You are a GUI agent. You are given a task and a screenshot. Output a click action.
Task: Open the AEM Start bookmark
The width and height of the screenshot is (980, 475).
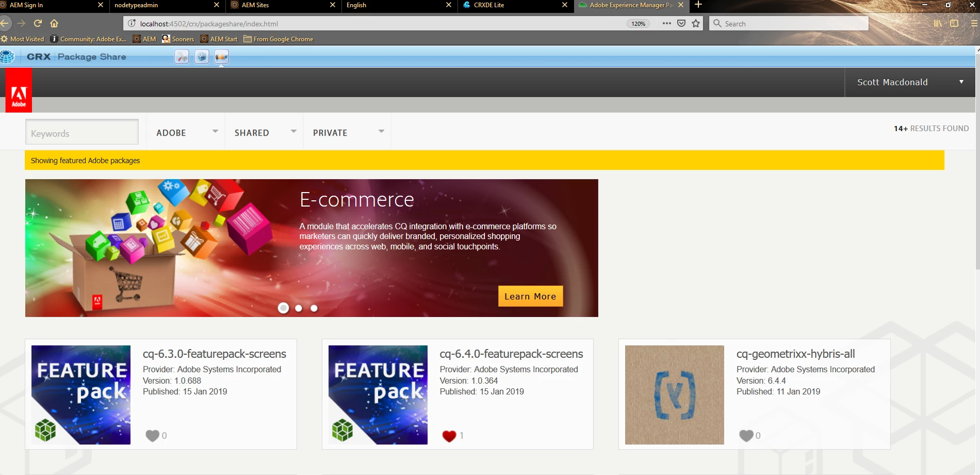click(219, 39)
